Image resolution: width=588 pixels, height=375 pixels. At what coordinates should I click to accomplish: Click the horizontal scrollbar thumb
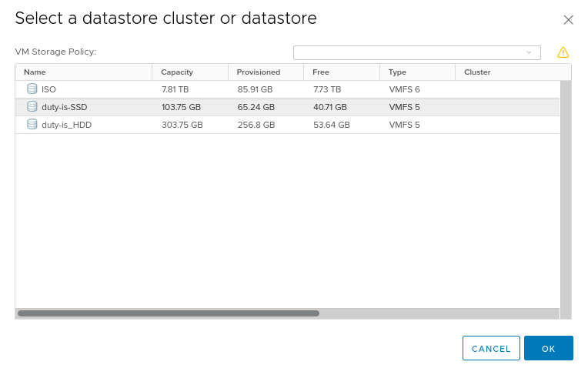pos(168,313)
